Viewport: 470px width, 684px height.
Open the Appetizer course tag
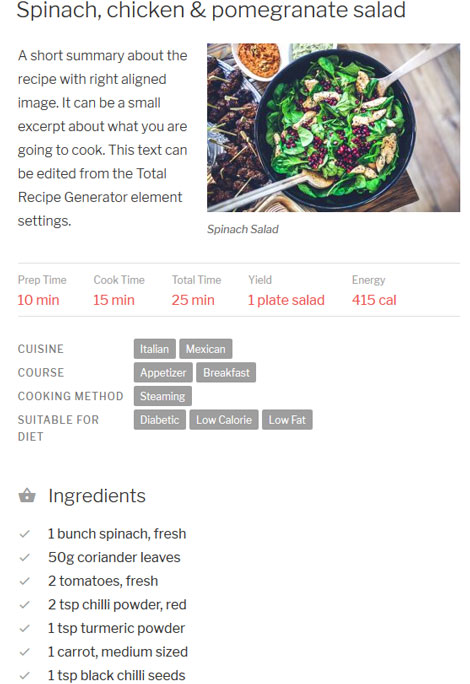coord(163,373)
